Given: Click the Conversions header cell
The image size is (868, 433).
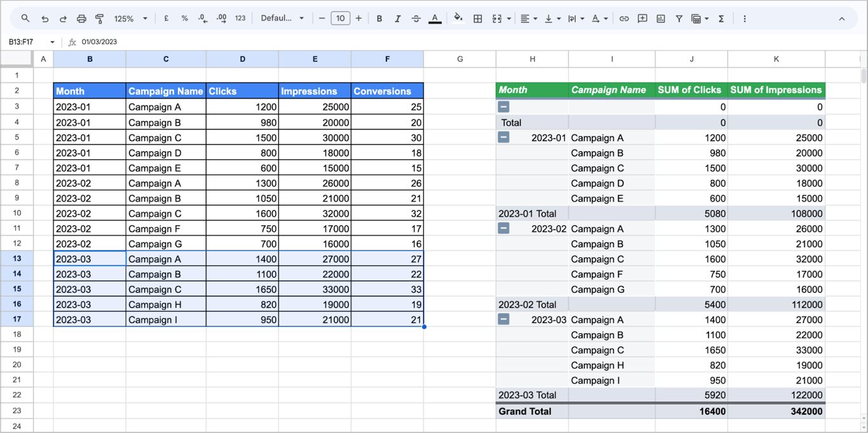Looking at the screenshot, I should pyautogui.click(x=387, y=91).
